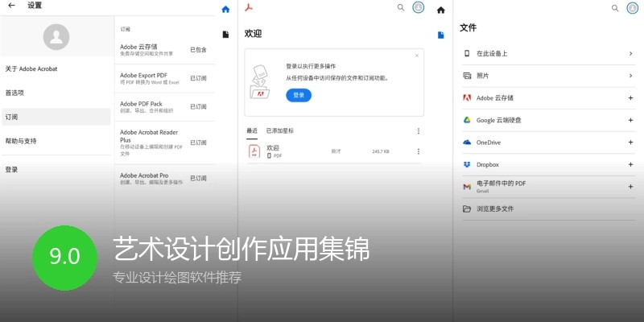The width and height of the screenshot is (644, 322).
Task: Open the 欢迎 PDF file icon
Action: coord(254,151)
